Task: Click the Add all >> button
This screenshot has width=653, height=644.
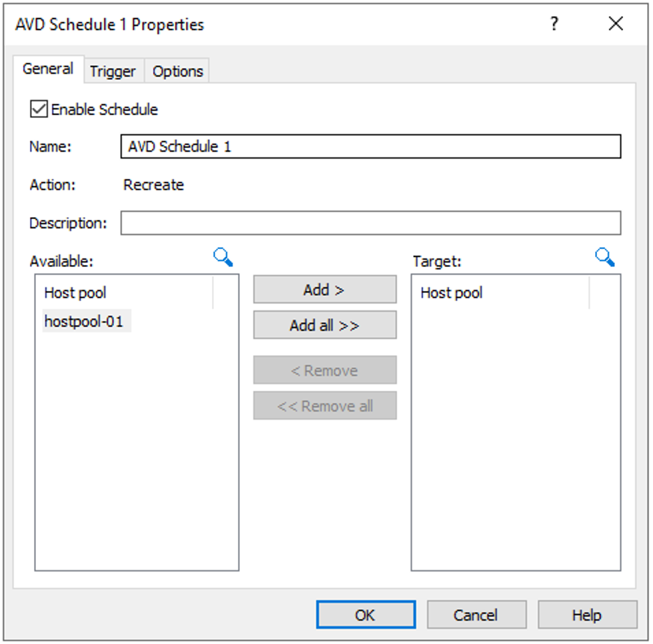Action: [x=325, y=325]
